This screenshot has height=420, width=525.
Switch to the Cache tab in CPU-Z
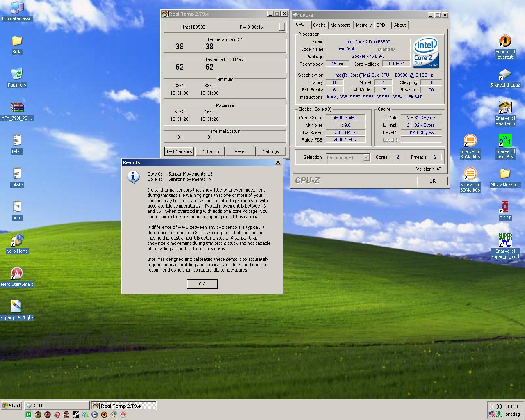point(319,25)
